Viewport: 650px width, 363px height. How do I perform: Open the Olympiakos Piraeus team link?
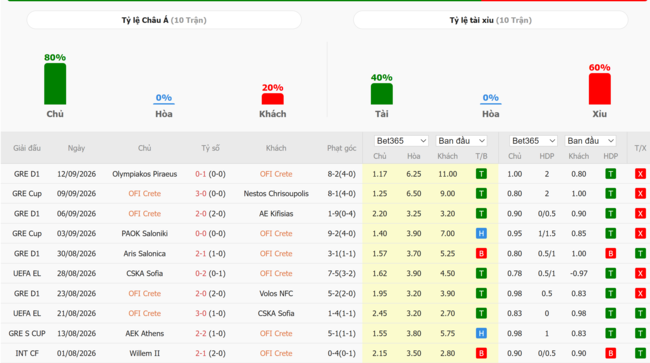click(x=145, y=174)
